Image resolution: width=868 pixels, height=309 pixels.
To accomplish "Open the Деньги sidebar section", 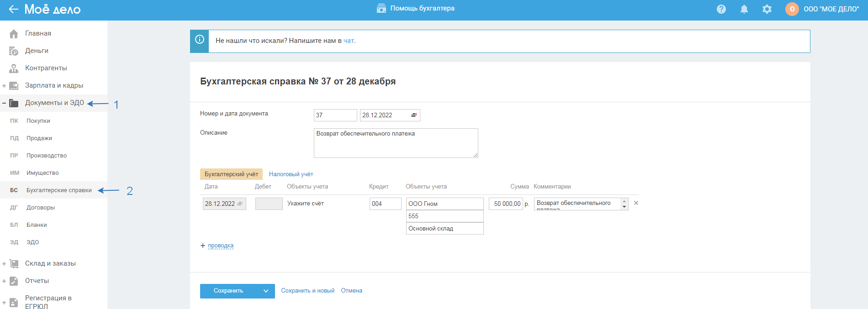I will pyautogui.click(x=37, y=51).
